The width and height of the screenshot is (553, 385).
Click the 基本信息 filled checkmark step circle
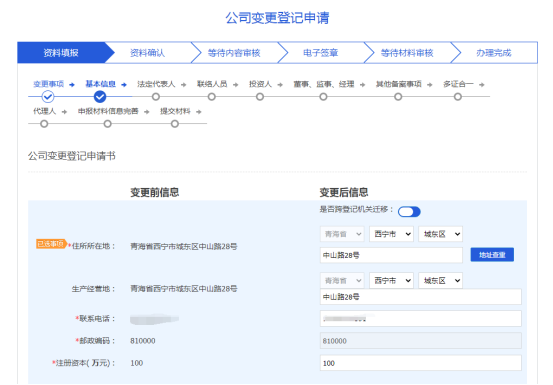(100, 96)
